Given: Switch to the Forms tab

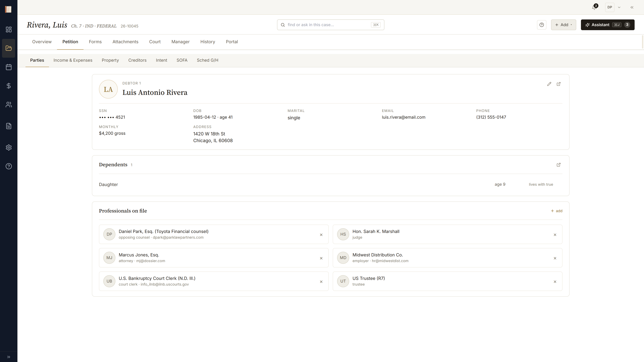Looking at the screenshot, I should pos(95,42).
